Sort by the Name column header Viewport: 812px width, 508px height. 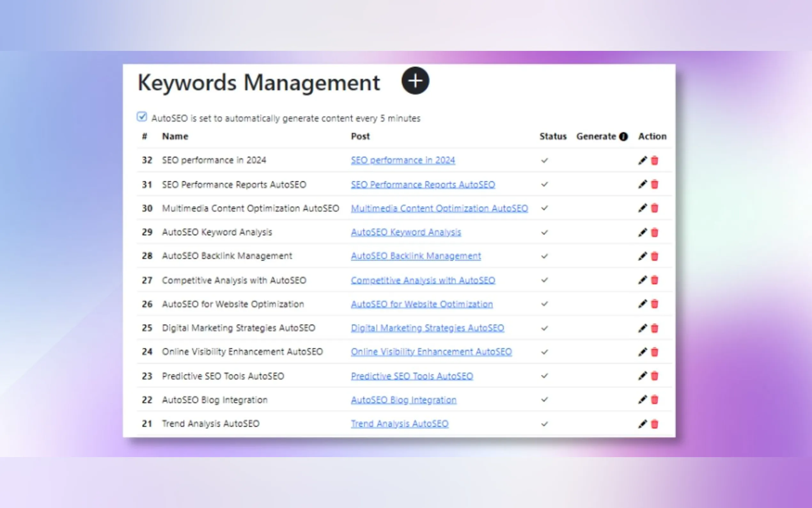[175, 136]
